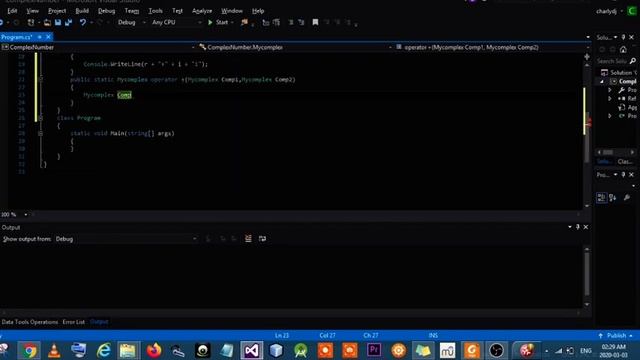The height and width of the screenshot is (360, 640).
Task: Pin the Solution Explorer panel
Action: (x=623, y=37)
